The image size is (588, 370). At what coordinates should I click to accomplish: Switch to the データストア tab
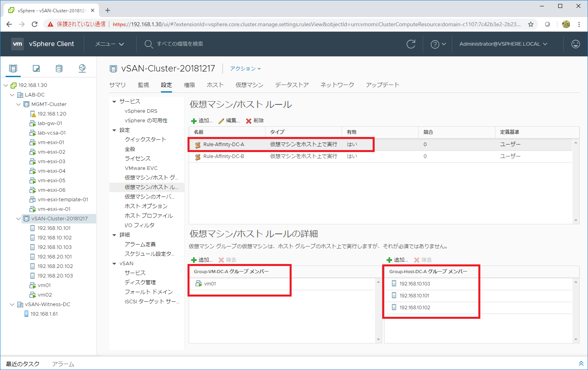292,85
